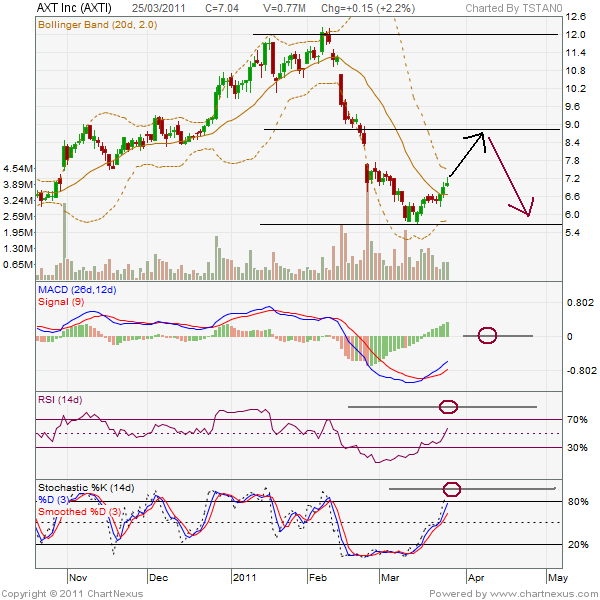Click the 5.4 price axis label

(572, 233)
